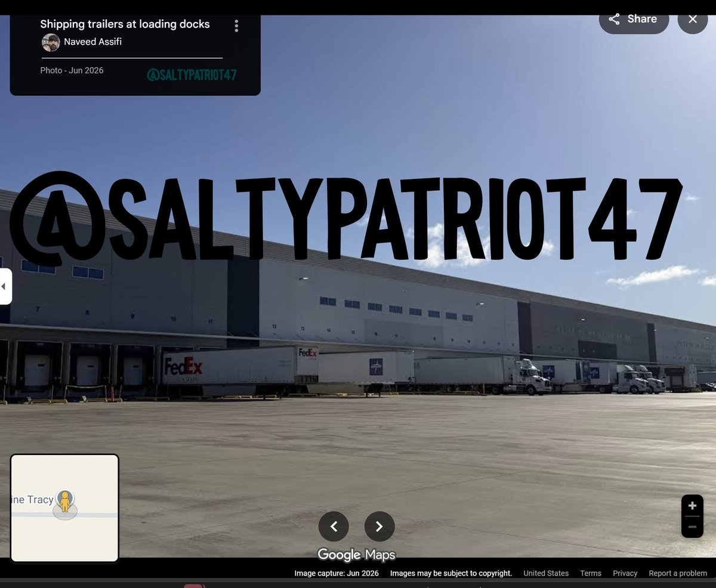Select the 'Shipping trailers at loading docks' title
This screenshot has height=588, width=716.
tap(125, 24)
